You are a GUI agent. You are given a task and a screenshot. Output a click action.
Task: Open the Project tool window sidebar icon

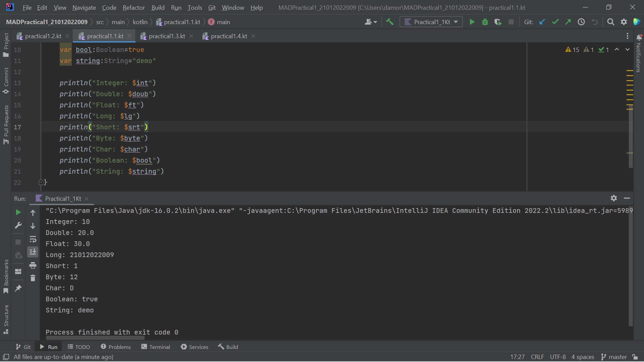pos(6,47)
